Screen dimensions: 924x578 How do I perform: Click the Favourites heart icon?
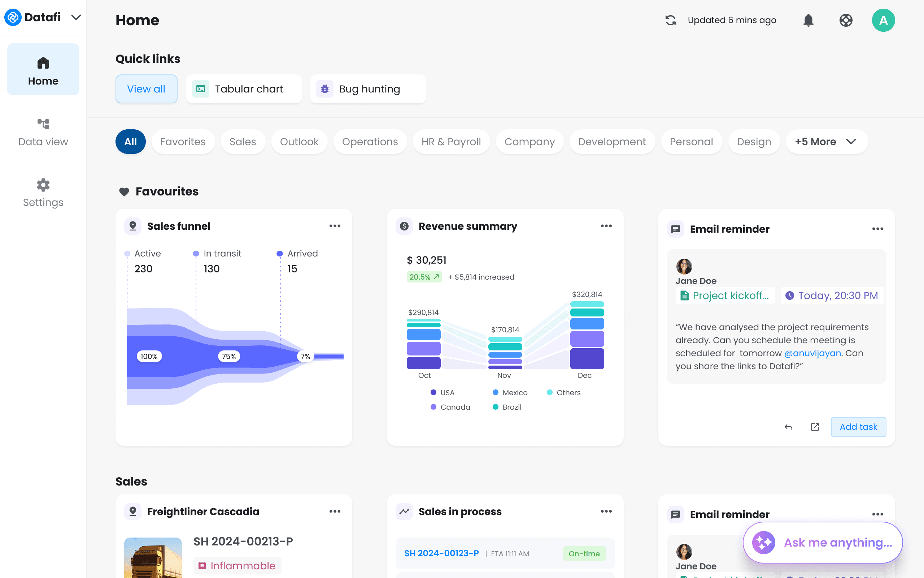[124, 192]
